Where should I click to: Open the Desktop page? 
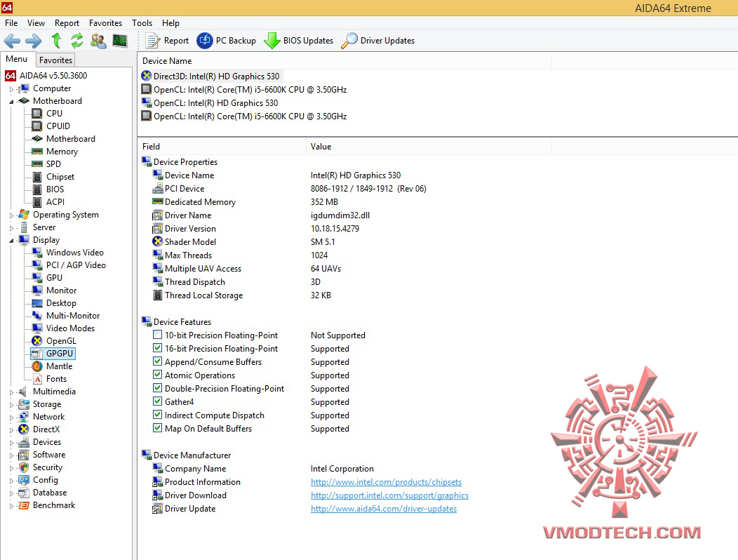(x=61, y=303)
